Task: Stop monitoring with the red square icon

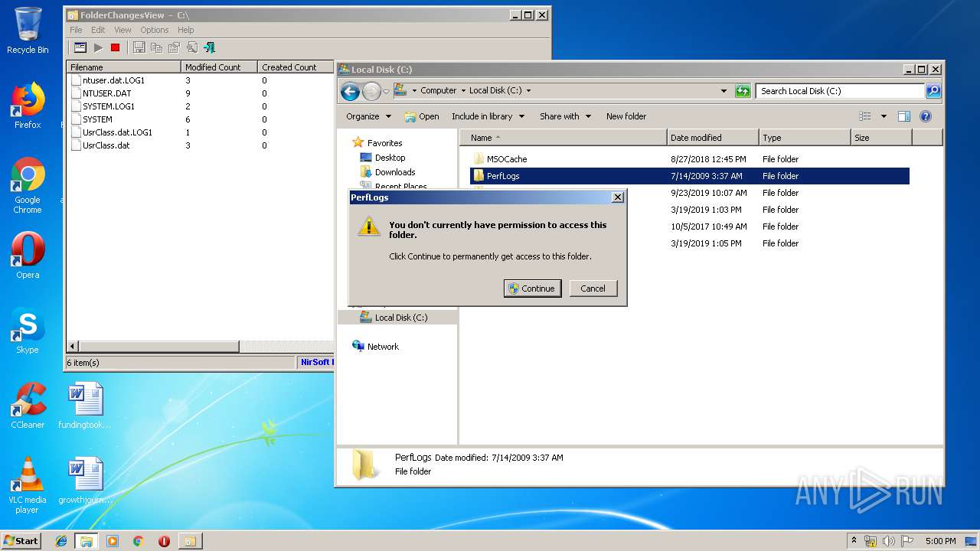Action: (115, 47)
